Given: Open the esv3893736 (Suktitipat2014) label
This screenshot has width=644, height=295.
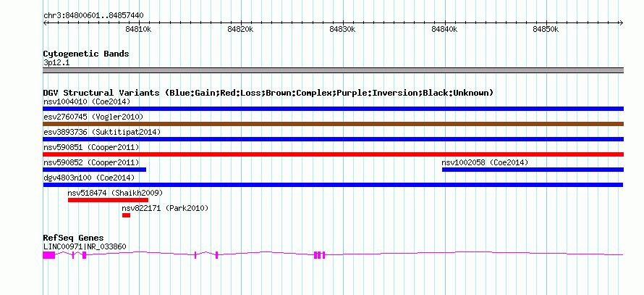Looking at the screenshot, I should pos(102,132).
